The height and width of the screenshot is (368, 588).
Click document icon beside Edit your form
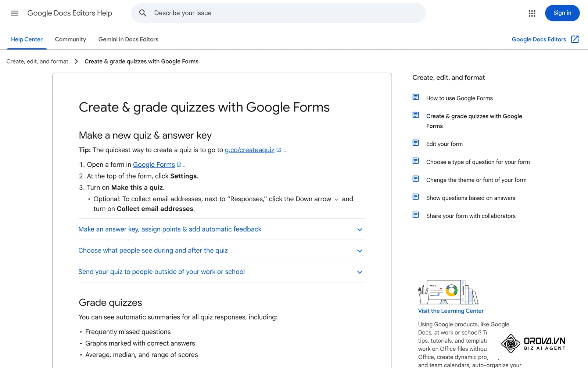tap(416, 143)
